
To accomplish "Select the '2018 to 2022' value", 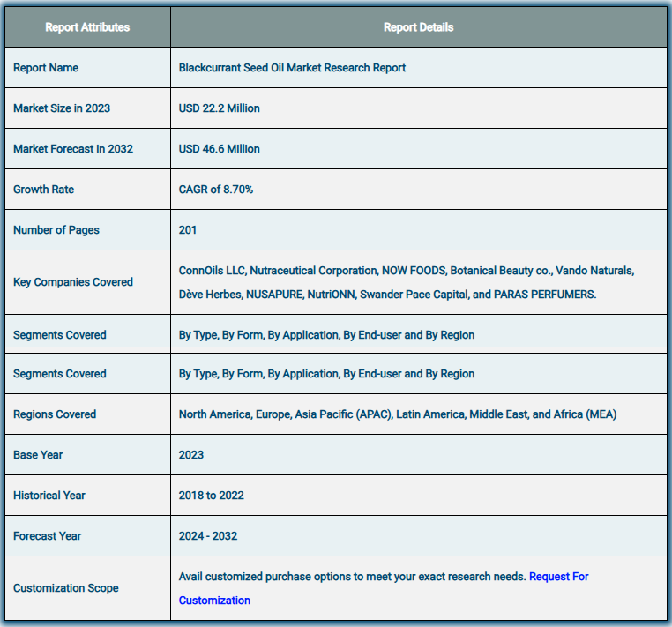I will click(212, 496).
